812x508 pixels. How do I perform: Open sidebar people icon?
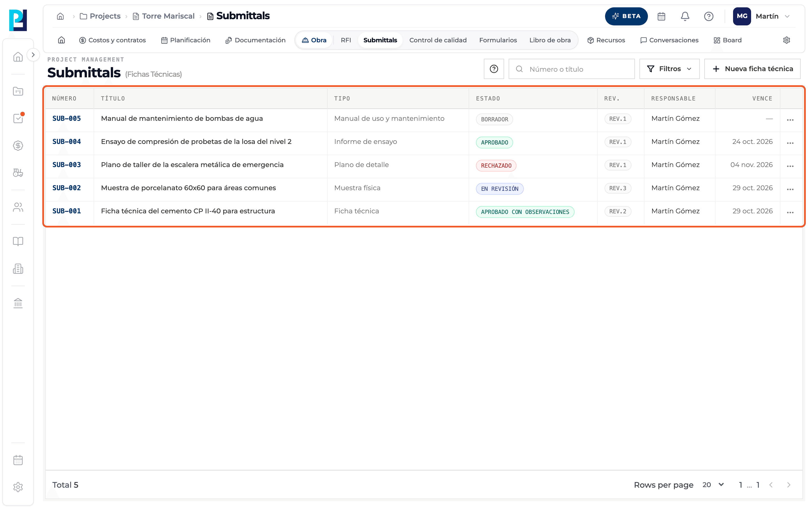[x=18, y=207]
